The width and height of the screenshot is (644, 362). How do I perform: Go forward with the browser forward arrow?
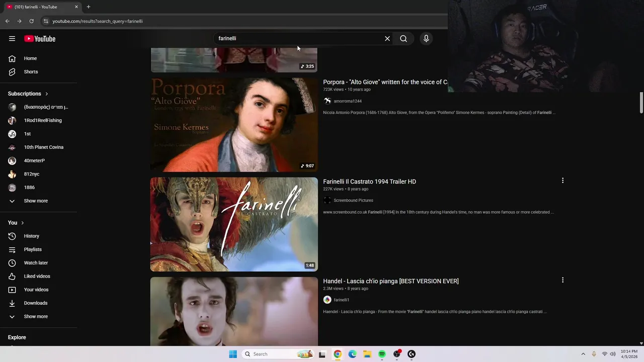[19, 21]
